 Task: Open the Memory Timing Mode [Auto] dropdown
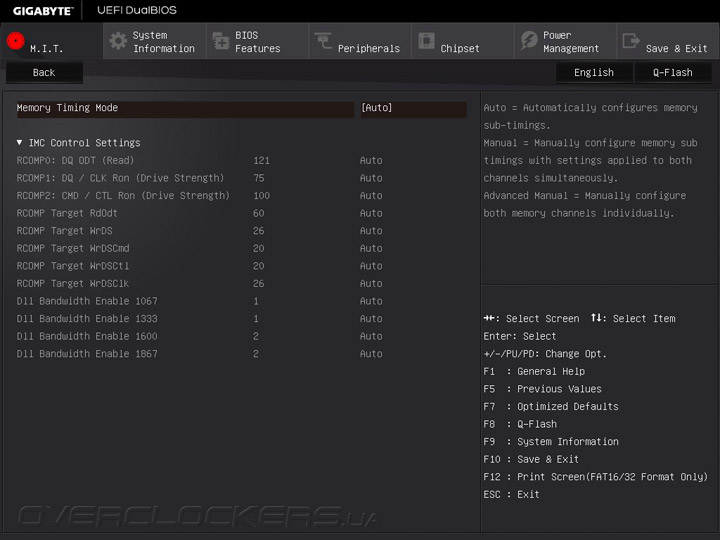point(413,109)
